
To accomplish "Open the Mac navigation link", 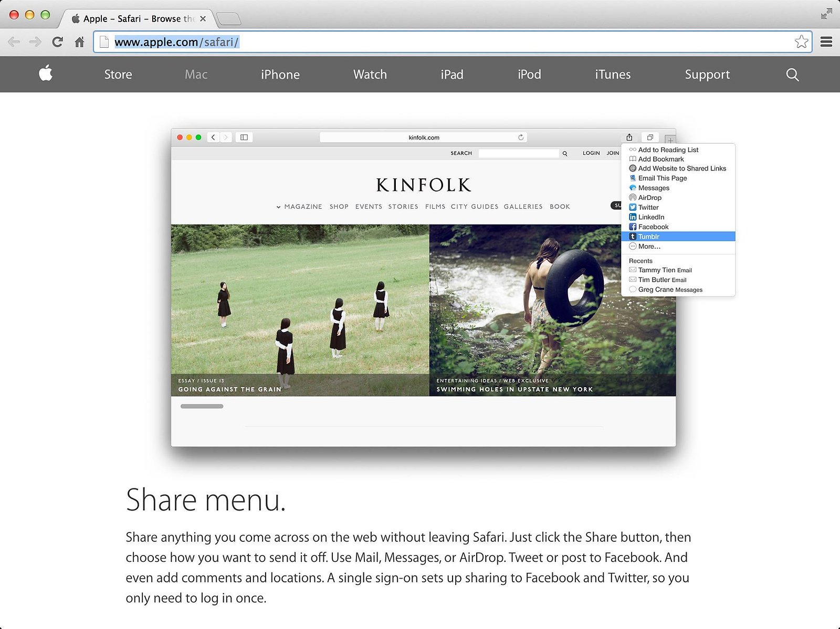I will point(196,74).
